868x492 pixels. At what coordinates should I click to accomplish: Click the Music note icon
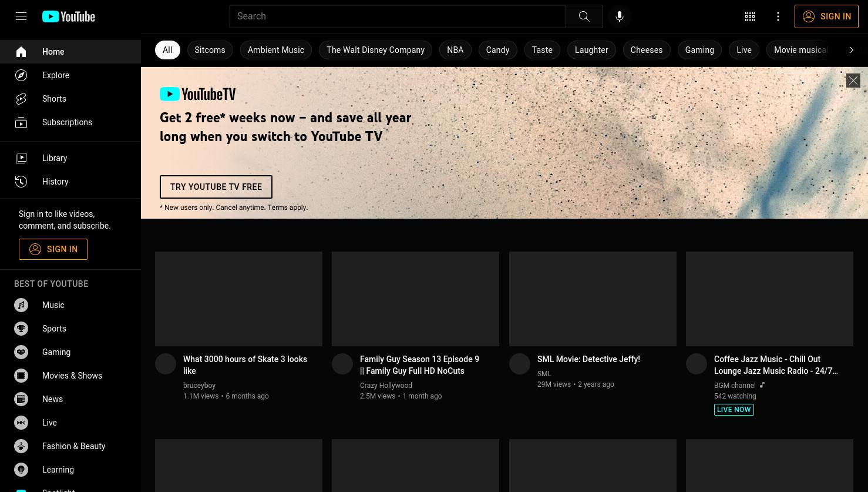click(21, 305)
